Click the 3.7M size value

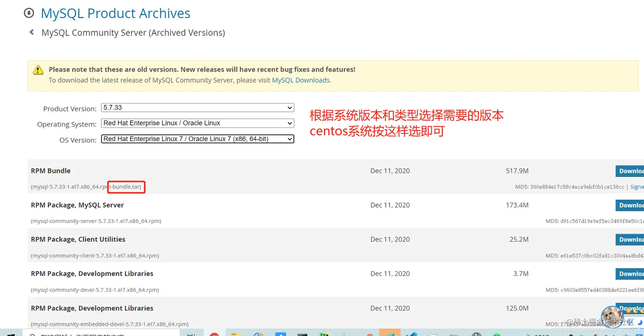(521, 274)
